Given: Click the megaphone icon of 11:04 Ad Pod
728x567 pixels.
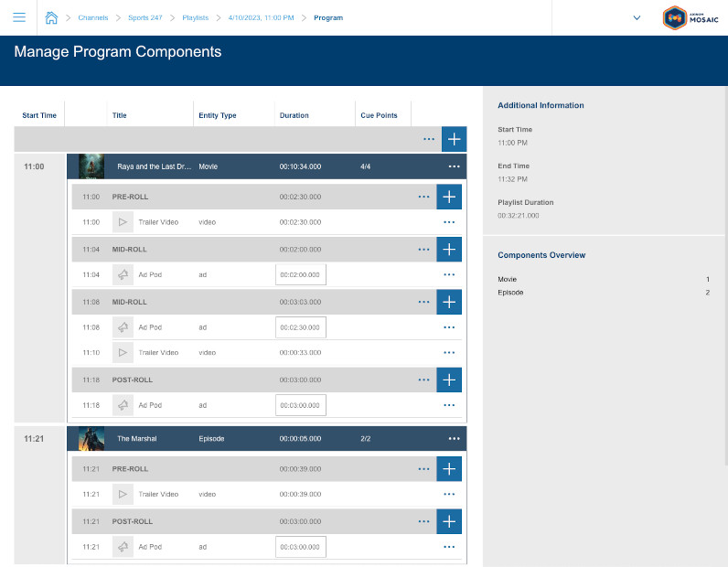Looking at the screenshot, I should [123, 274].
